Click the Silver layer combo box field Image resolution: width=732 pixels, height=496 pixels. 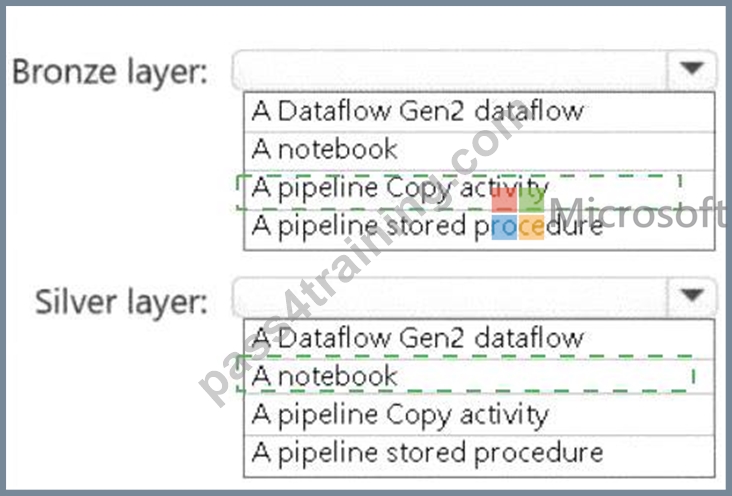pyautogui.click(x=474, y=297)
